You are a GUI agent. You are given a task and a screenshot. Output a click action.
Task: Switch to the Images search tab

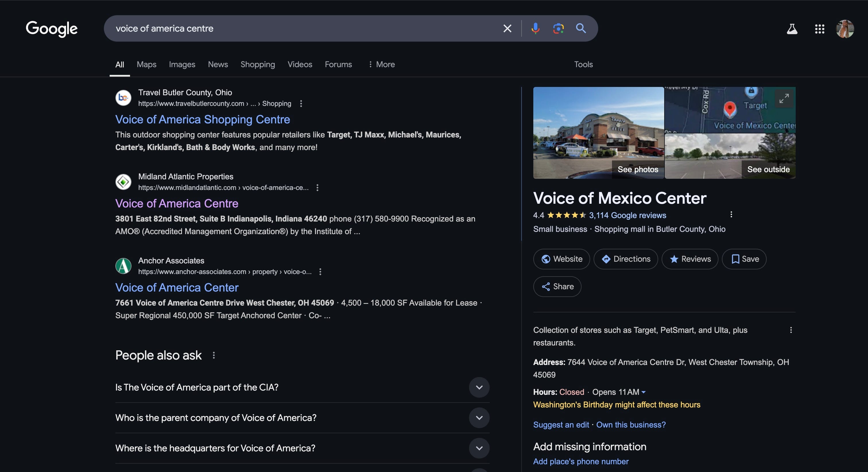tap(182, 64)
